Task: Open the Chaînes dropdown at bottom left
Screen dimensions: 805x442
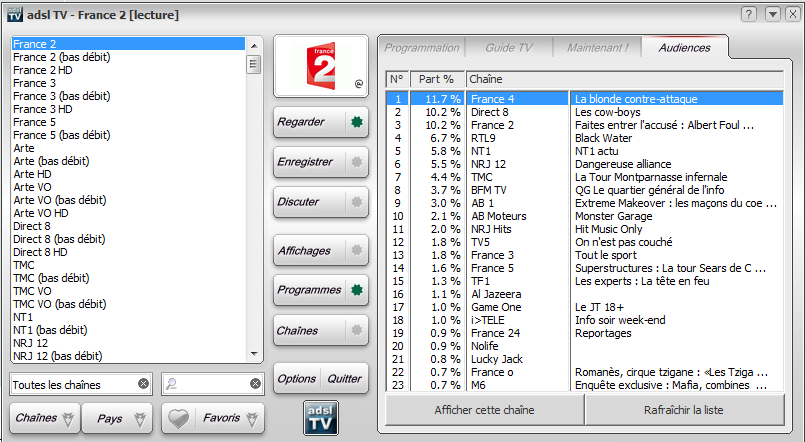Action: point(45,418)
